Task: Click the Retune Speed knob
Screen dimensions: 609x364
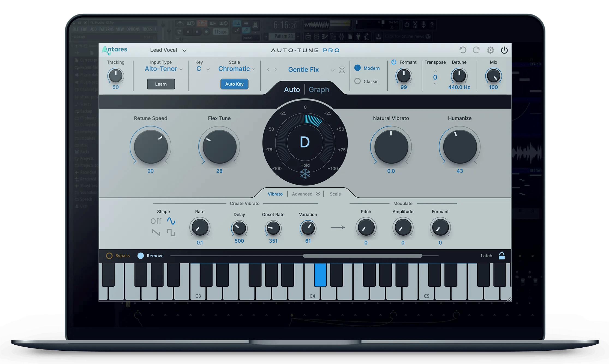Action: click(151, 146)
